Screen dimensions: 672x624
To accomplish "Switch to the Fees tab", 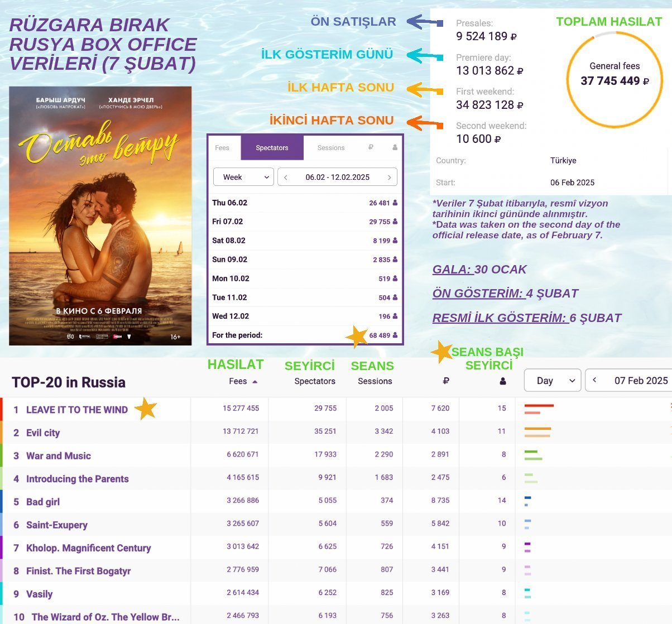I will (222, 148).
